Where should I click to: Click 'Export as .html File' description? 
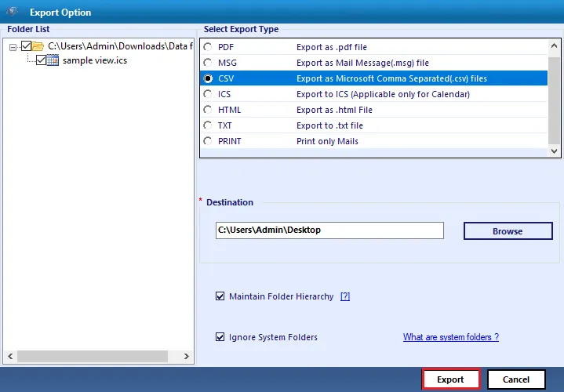(x=334, y=110)
